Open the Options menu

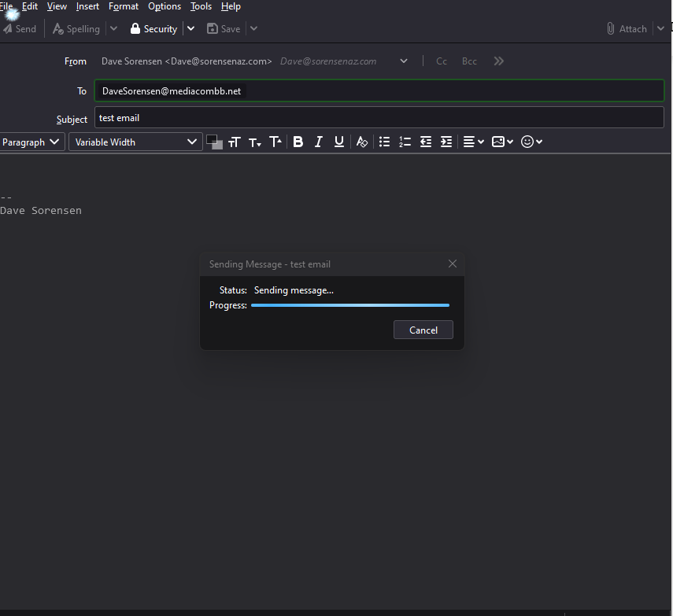[165, 6]
